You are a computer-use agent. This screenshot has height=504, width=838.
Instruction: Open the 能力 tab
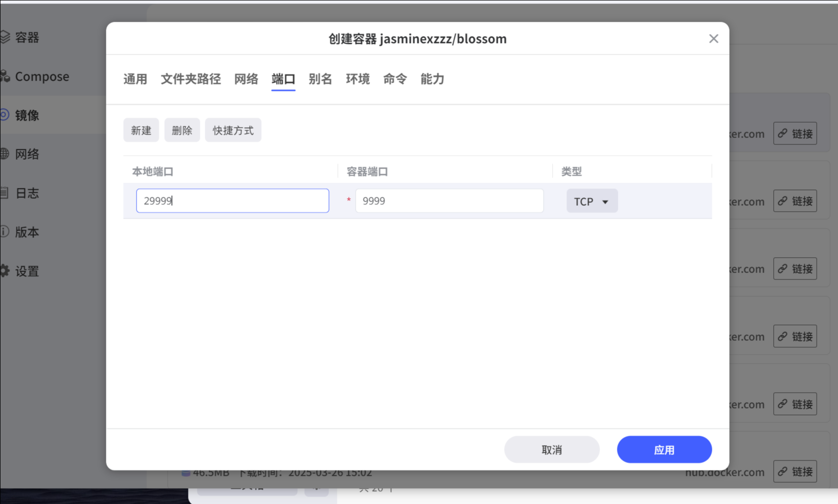[x=432, y=79]
